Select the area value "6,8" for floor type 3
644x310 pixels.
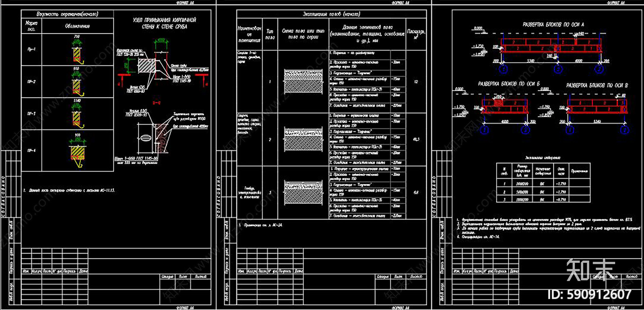pyautogui.click(x=416, y=193)
